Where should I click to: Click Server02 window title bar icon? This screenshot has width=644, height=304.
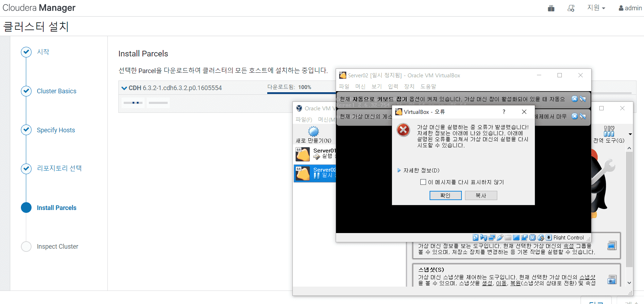tap(342, 75)
